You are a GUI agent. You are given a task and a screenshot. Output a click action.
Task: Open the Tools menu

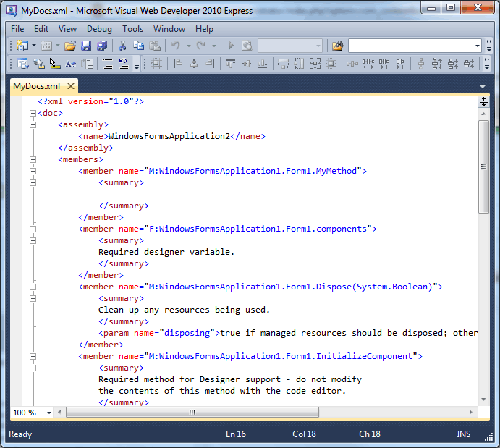coord(132,29)
